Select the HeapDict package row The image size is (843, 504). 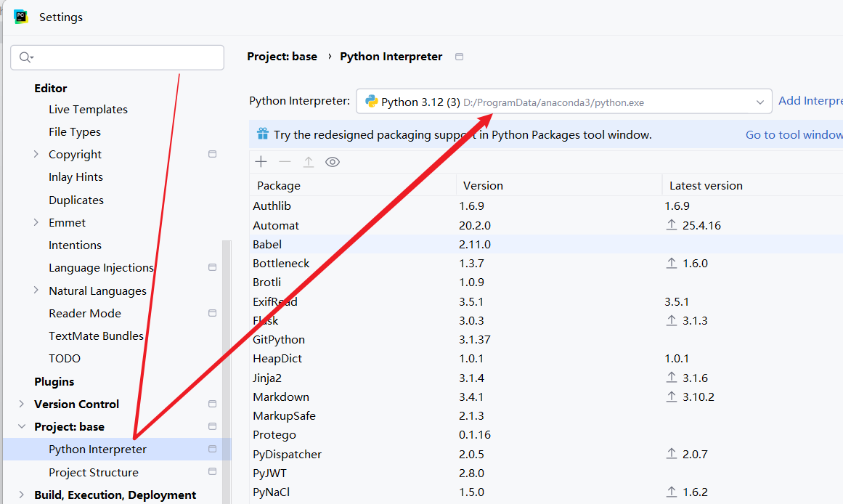pyautogui.click(x=546, y=358)
